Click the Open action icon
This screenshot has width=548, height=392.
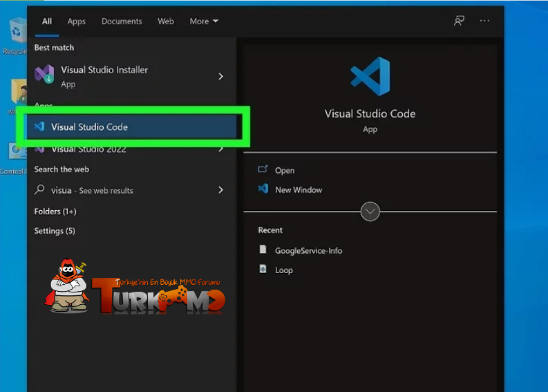pyautogui.click(x=263, y=169)
